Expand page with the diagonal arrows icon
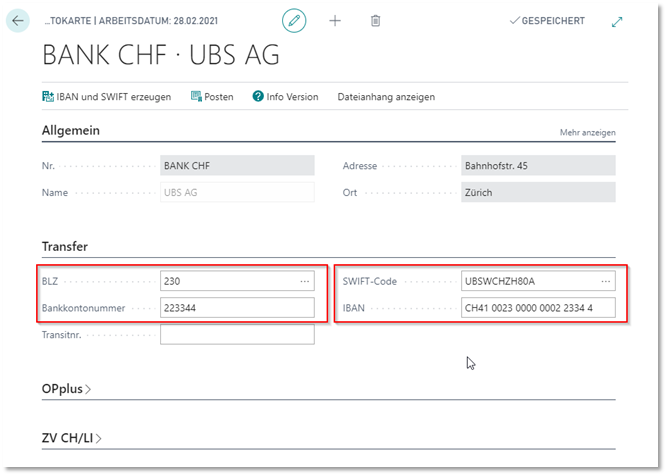667x476 pixels. (x=617, y=22)
